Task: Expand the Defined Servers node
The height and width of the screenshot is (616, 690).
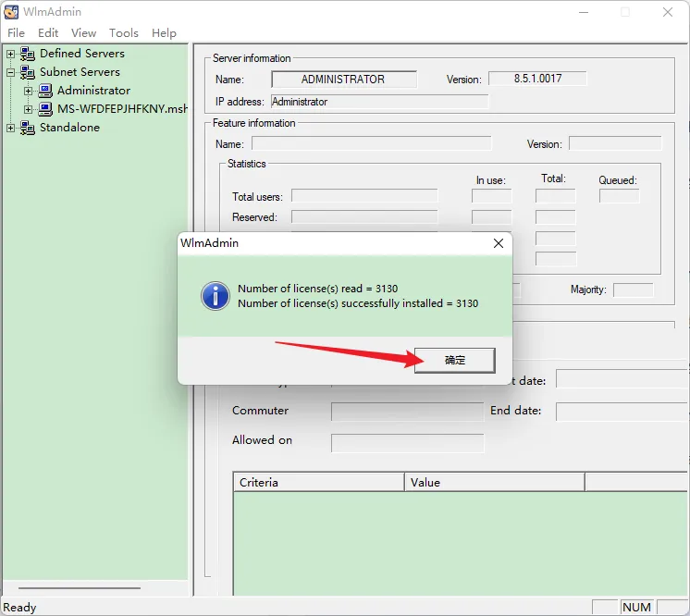Action: point(10,54)
